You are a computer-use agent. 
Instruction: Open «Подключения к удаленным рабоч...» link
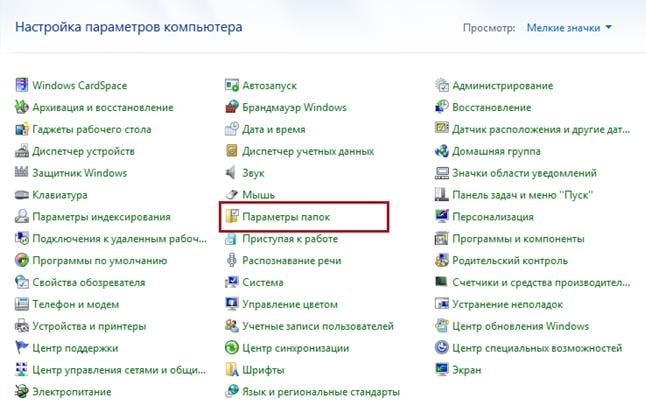(119, 238)
